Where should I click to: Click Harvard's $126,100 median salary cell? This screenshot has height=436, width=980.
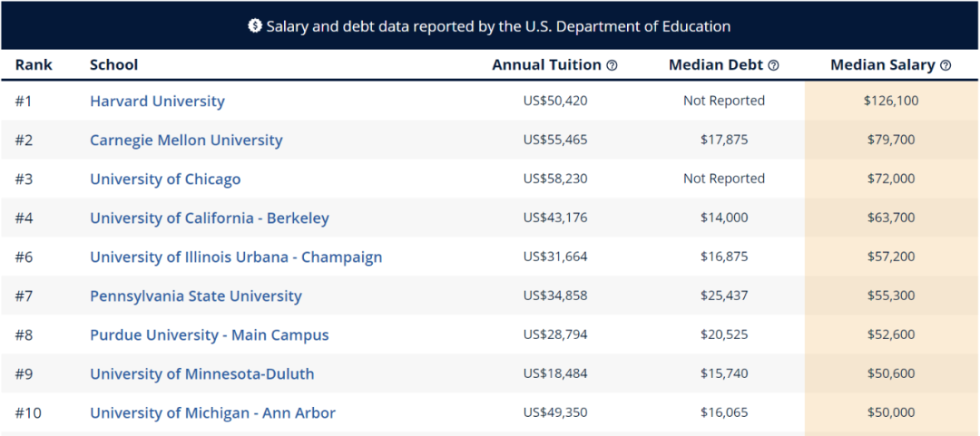(x=891, y=102)
